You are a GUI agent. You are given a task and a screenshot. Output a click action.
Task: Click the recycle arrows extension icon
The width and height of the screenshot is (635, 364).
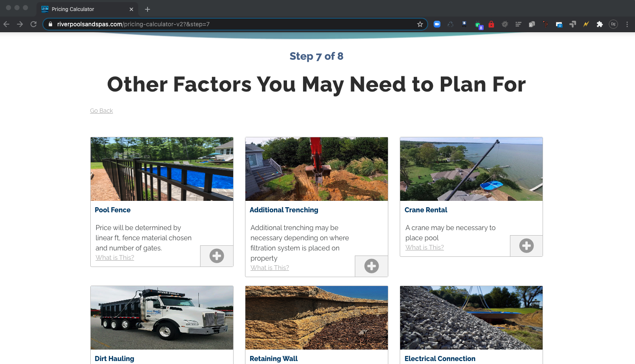point(451,24)
